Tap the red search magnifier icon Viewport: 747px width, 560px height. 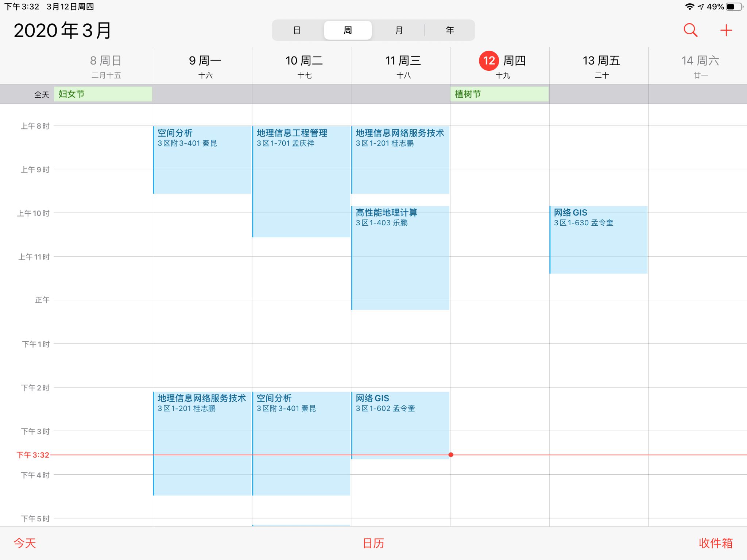point(690,30)
